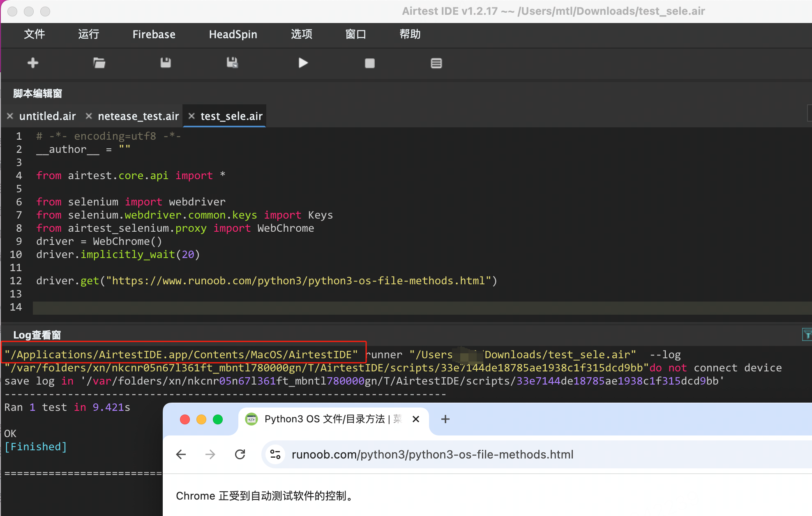This screenshot has width=812, height=516.
Task: Switch to the netease_test.air tab
Action: 138,116
